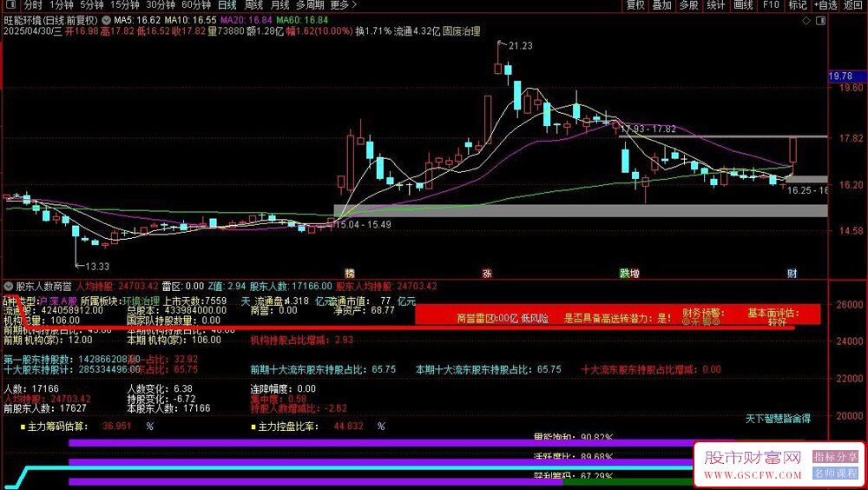Switch to the 30分钟 period tab
This screenshot has width=868, height=490.
tap(161, 5)
